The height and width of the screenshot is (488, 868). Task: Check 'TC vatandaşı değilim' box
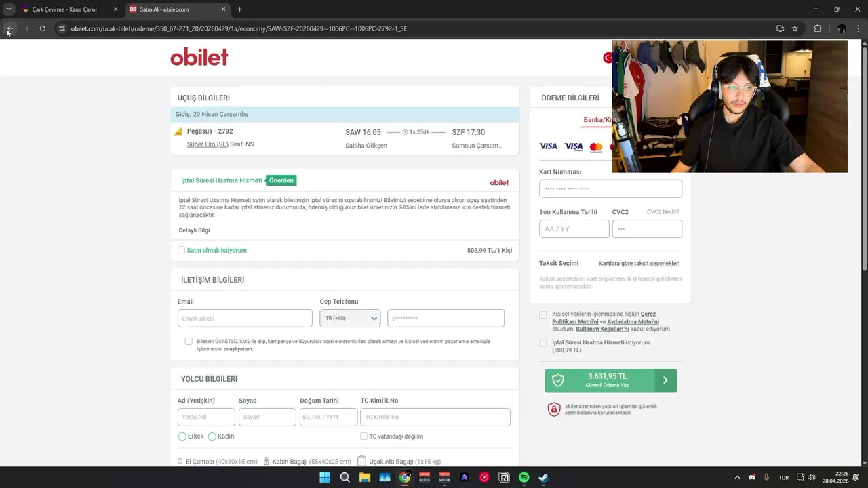[x=364, y=436]
